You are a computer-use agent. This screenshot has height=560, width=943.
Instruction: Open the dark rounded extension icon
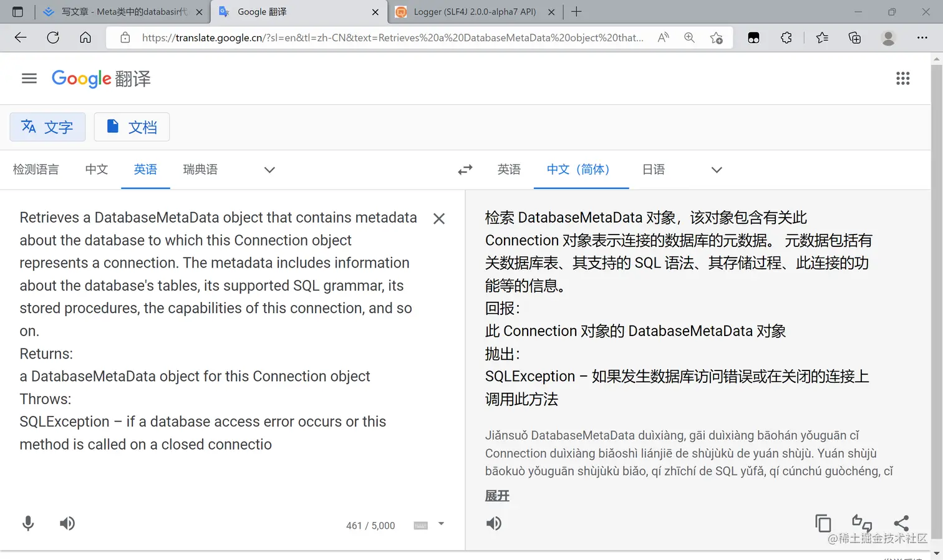coord(754,37)
